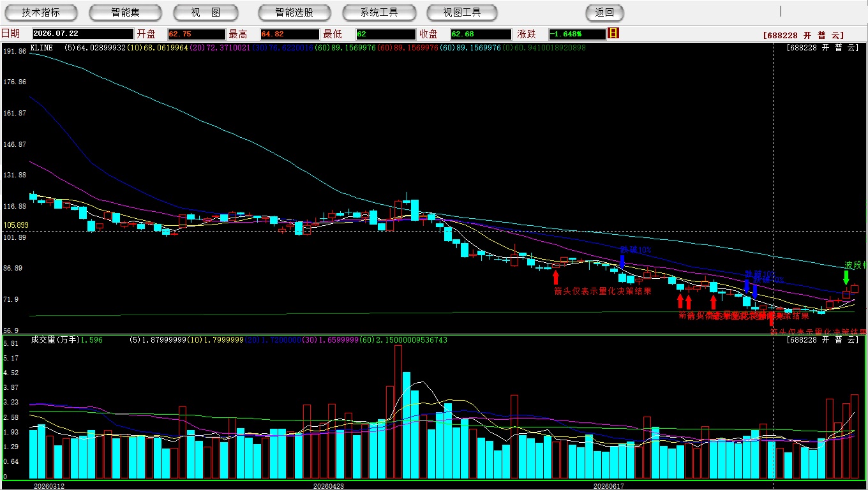
Task: Click the 20260428 date axis label
Action: click(329, 486)
